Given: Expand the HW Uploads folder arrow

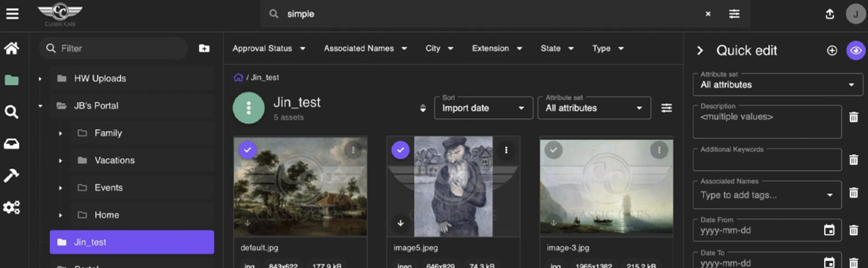Looking at the screenshot, I should [41, 78].
